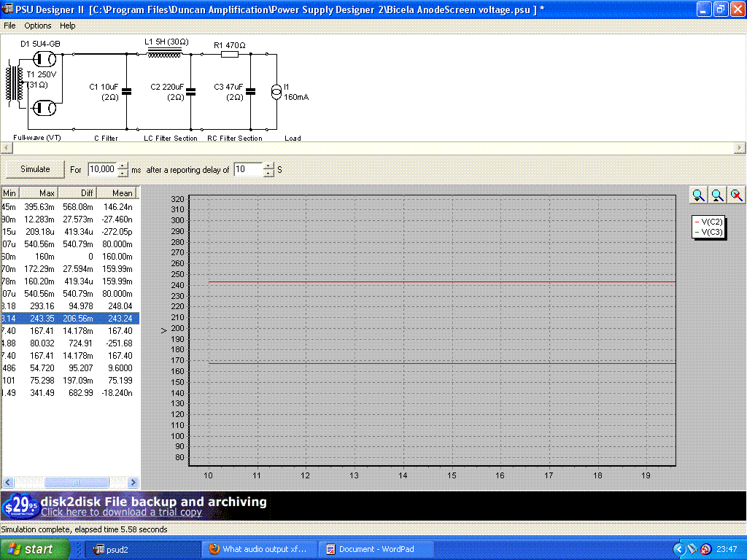Select the row with mean 146.24n
This screenshot has width=747, height=560.
pos(70,207)
